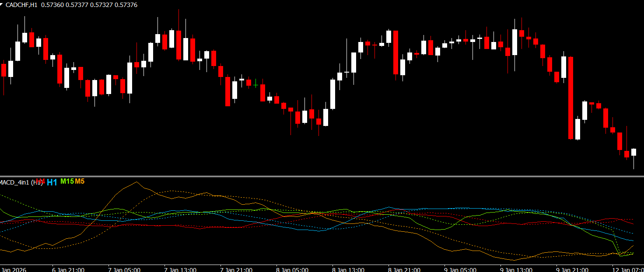Viewport: 644px width, 272px height.
Task: Select the large red candle after 9 Jan 21:00
Action: 570,98
